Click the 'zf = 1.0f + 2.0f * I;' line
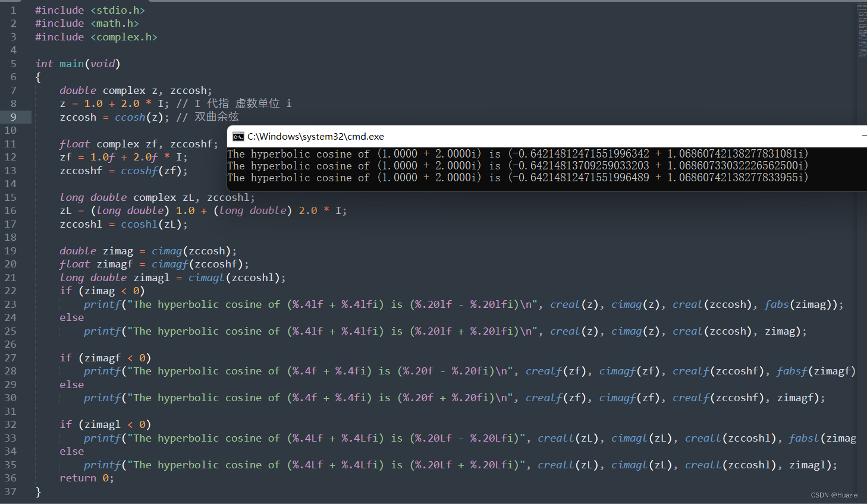The height and width of the screenshot is (504, 867). (124, 157)
